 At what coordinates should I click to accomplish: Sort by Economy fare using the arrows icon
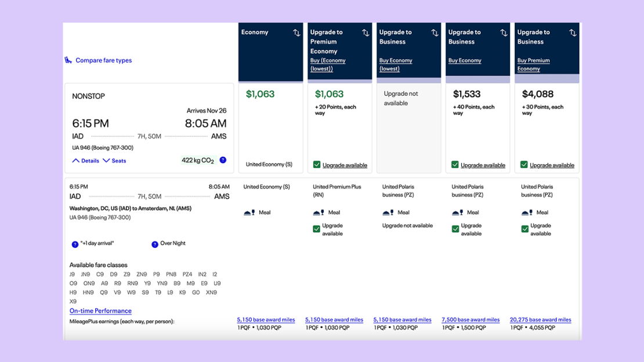(x=296, y=33)
